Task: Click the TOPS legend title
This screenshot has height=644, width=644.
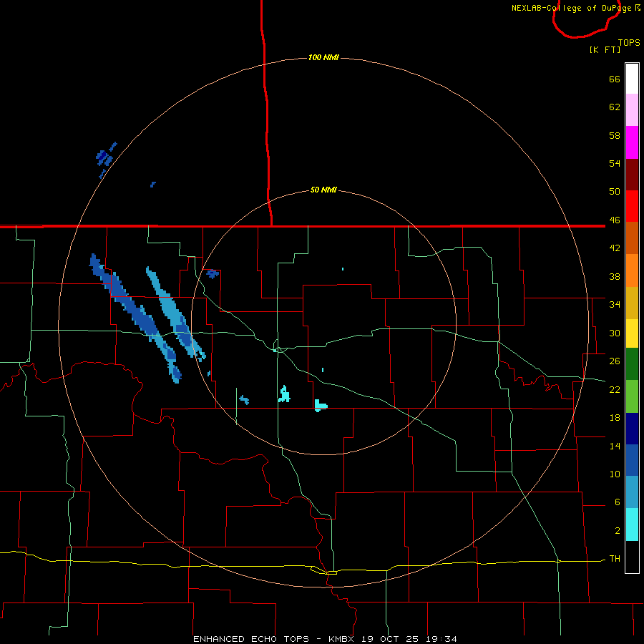Action: coord(629,42)
